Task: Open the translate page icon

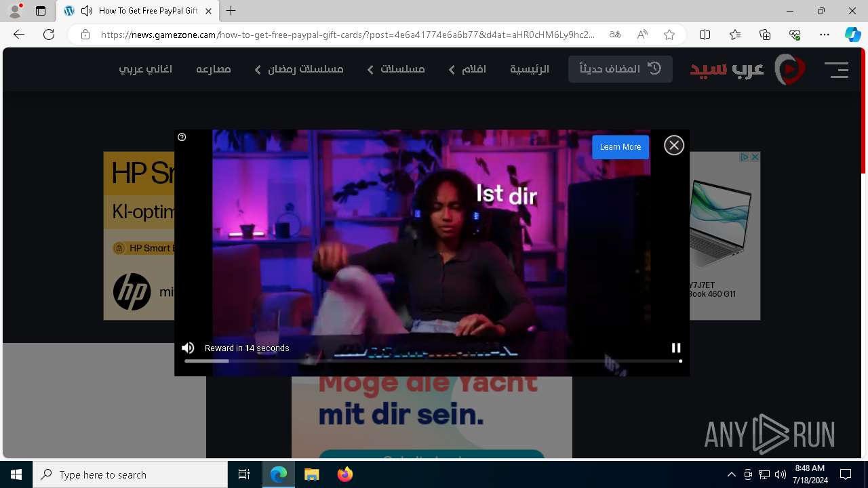Action: (615, 35)
